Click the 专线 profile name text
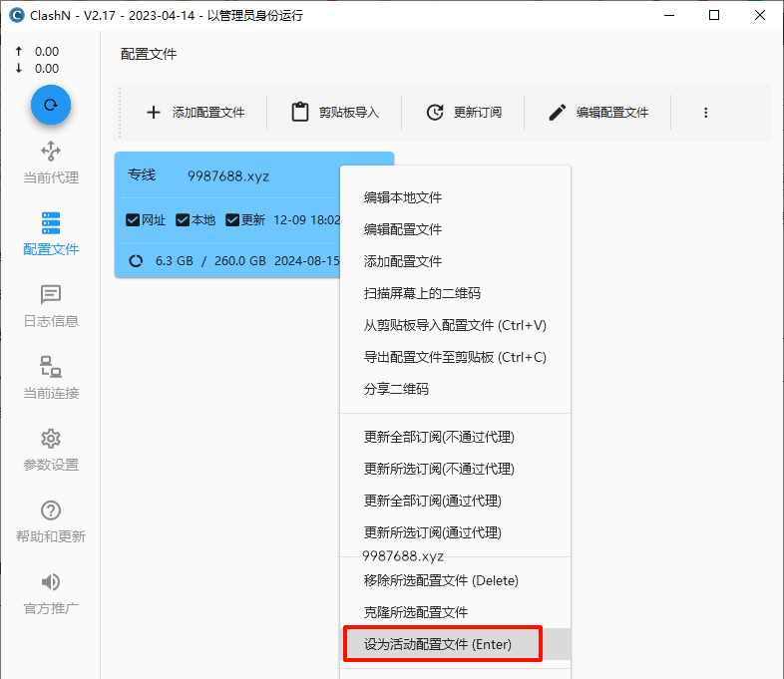Viewport: 784px width, 679px height. click(x=142, y=174)
